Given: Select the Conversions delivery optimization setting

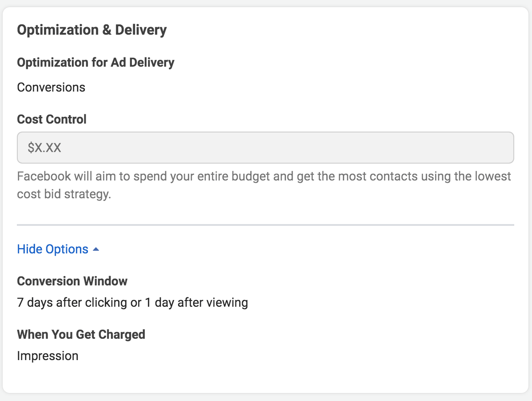Looking at the screenshot, I should click(x=51, y=87).
